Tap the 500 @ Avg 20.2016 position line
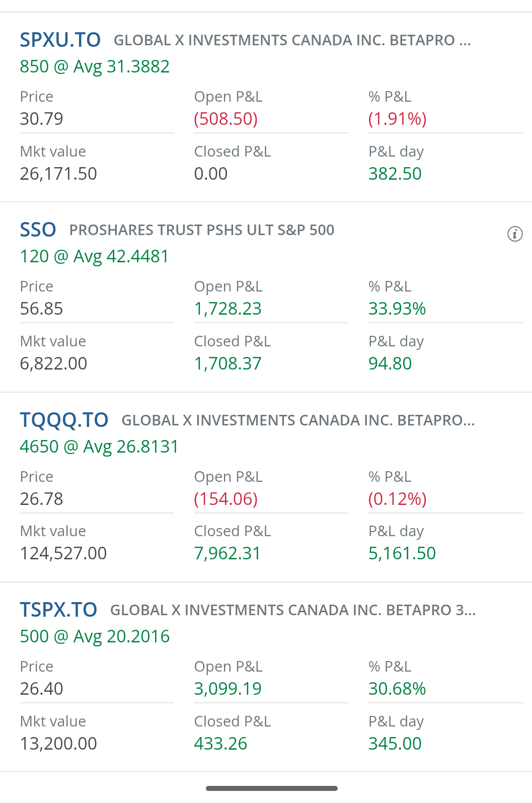 click(95, 636)
